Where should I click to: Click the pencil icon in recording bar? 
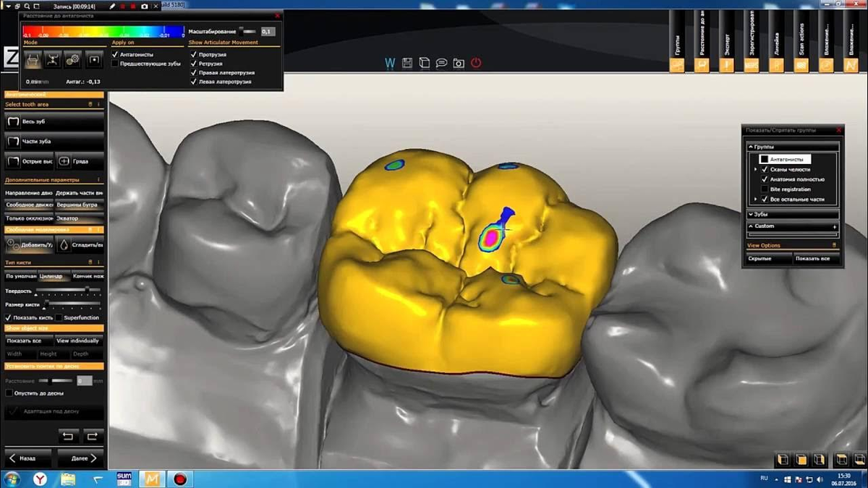pyautogui.click(x=112, y=6)
